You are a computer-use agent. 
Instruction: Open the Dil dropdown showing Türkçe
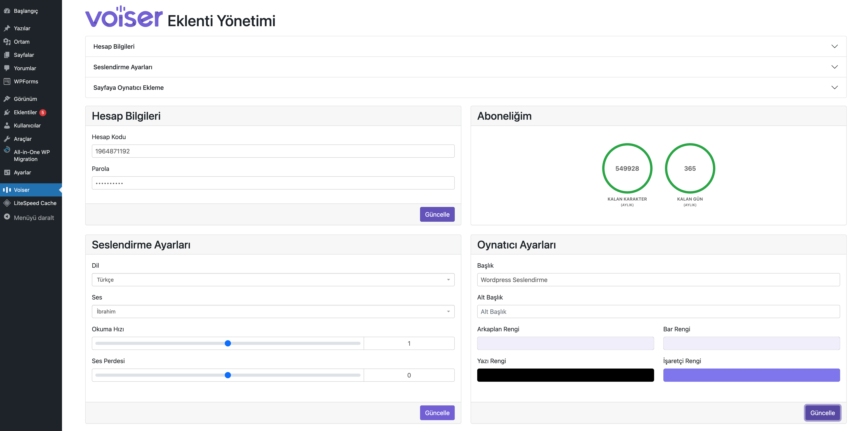pyautogui.click(x=273, y=280)
